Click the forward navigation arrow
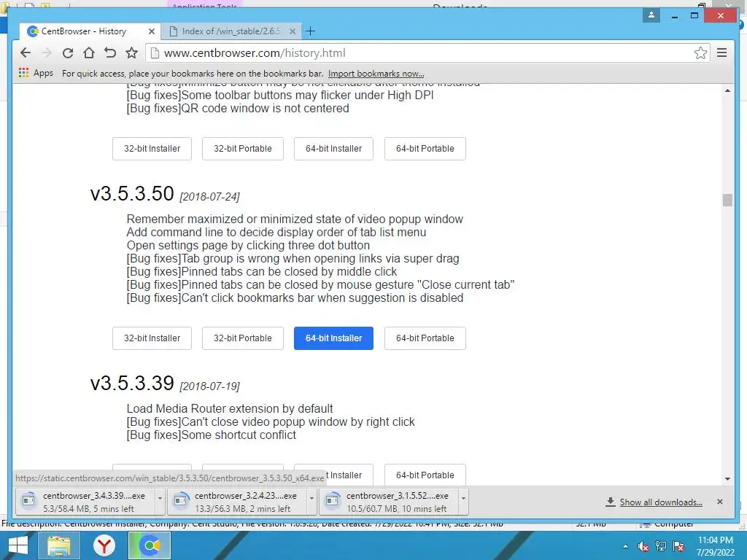 tap(47, 52)
